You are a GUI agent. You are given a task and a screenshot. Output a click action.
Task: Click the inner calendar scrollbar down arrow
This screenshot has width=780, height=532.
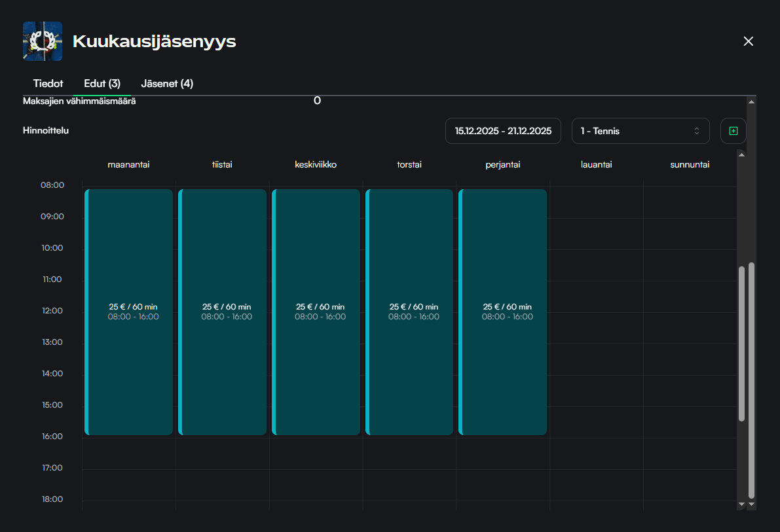[x=741, y=505]
